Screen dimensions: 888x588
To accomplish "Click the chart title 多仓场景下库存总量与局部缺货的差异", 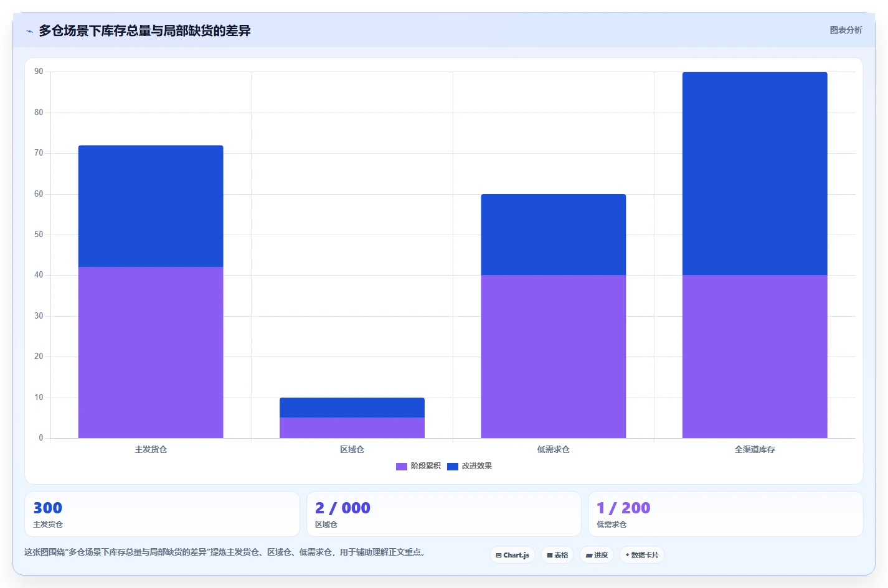I will point(144,30).
